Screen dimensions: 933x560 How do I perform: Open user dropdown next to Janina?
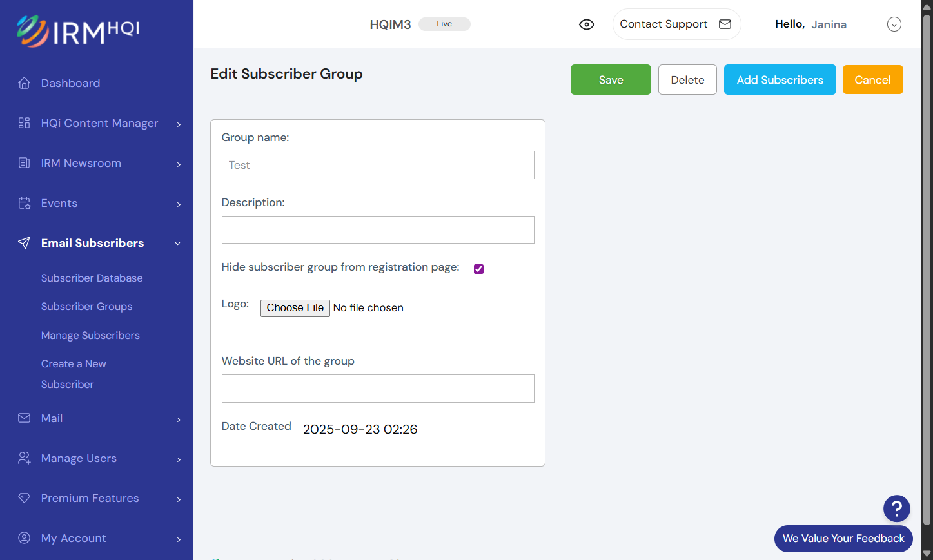point(894,24)
